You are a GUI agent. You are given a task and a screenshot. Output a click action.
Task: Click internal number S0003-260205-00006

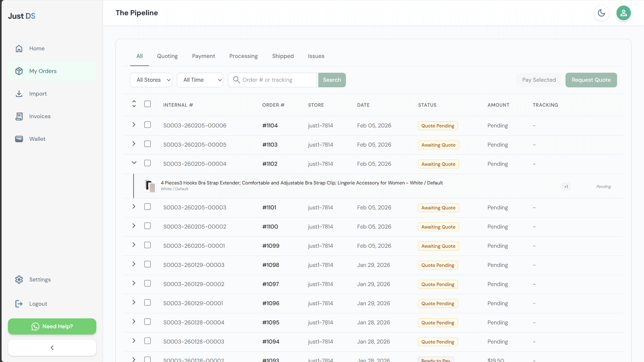point(195,125)
